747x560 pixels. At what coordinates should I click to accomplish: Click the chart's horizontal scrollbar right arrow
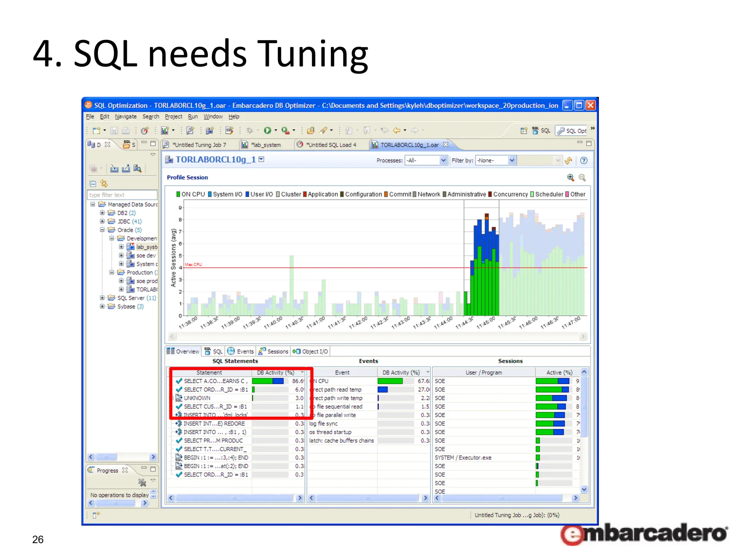(x=583, y=336)
